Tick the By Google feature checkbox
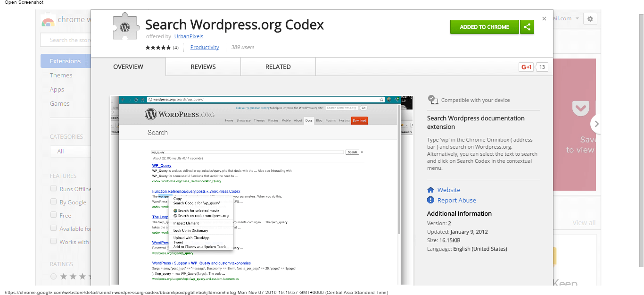This screenshot has width=644, height=295. pyautogui.click(x=54, y=202)
